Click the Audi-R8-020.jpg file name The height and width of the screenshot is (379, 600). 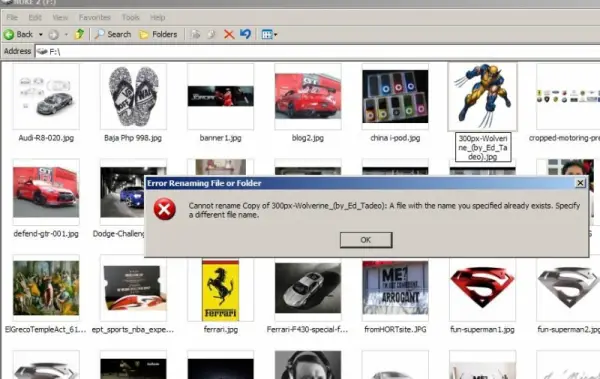(x=46, y=138)
